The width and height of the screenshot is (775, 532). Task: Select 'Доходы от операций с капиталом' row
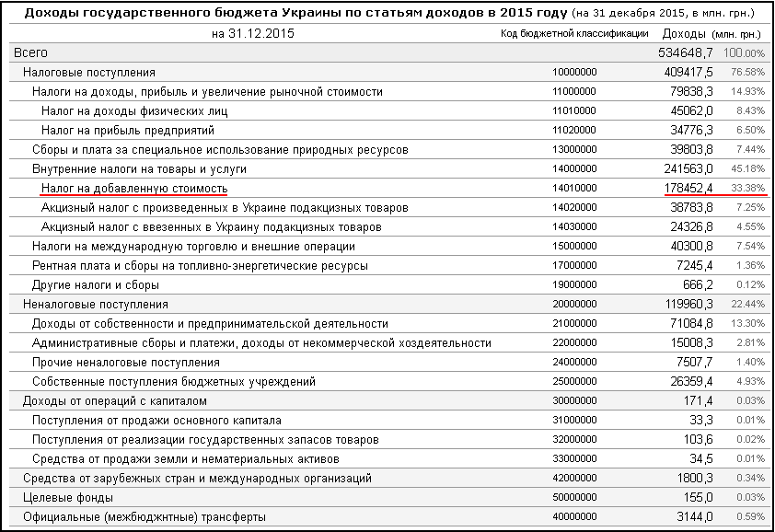(x=114, y=401)
